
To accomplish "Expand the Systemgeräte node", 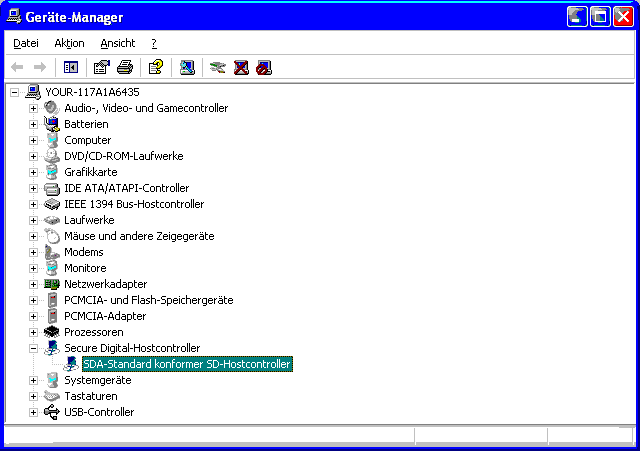I will [33, 380].
